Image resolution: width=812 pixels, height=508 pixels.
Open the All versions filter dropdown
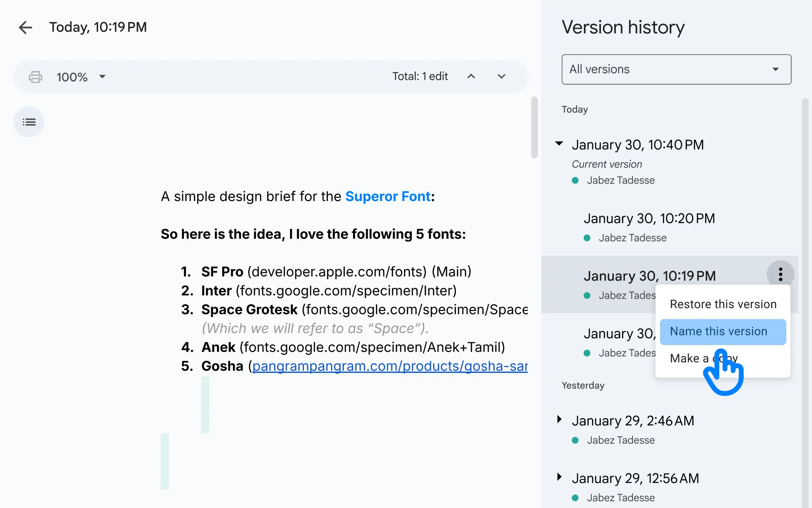pyautogui.click(x=676, y=69)
